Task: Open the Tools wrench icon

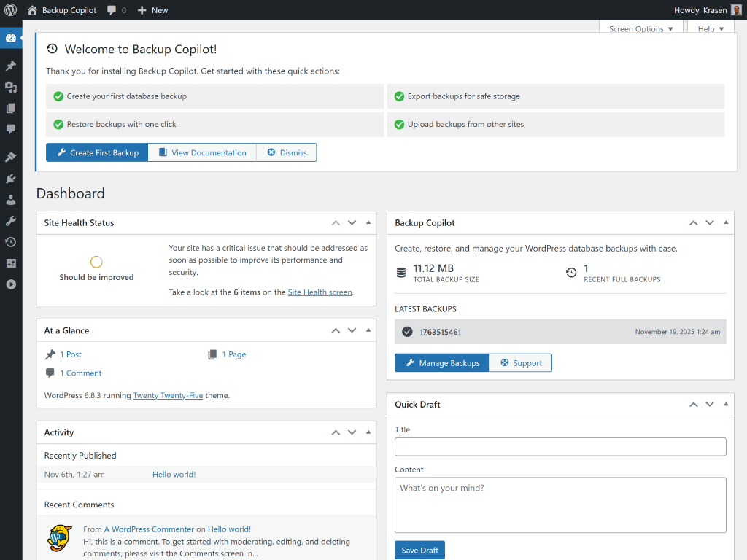Action: (x=11, y=221)
